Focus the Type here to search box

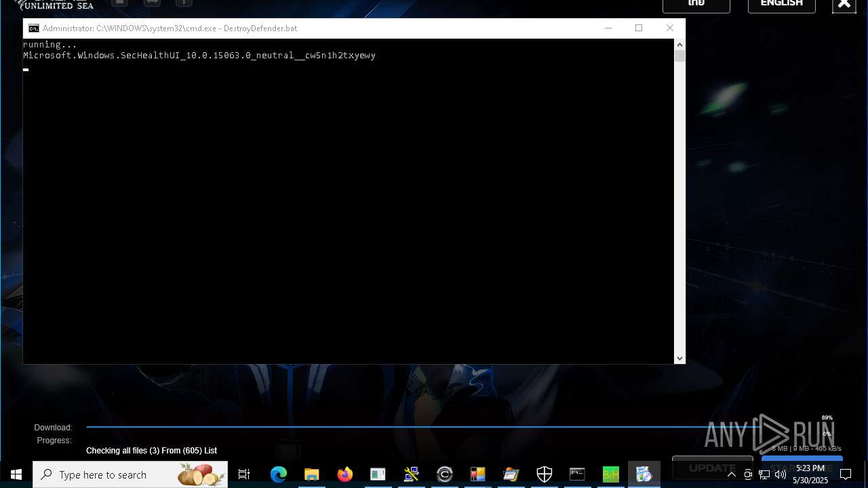[130, 474]
